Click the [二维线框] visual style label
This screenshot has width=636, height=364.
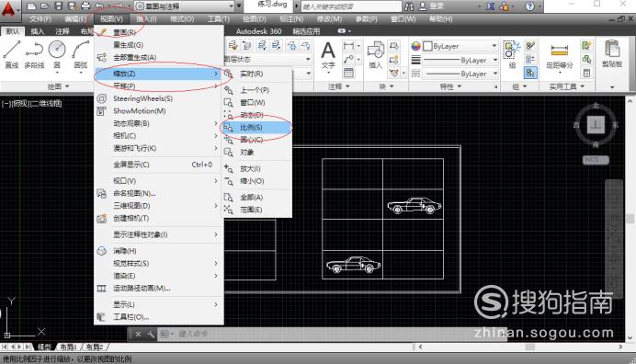46,104
